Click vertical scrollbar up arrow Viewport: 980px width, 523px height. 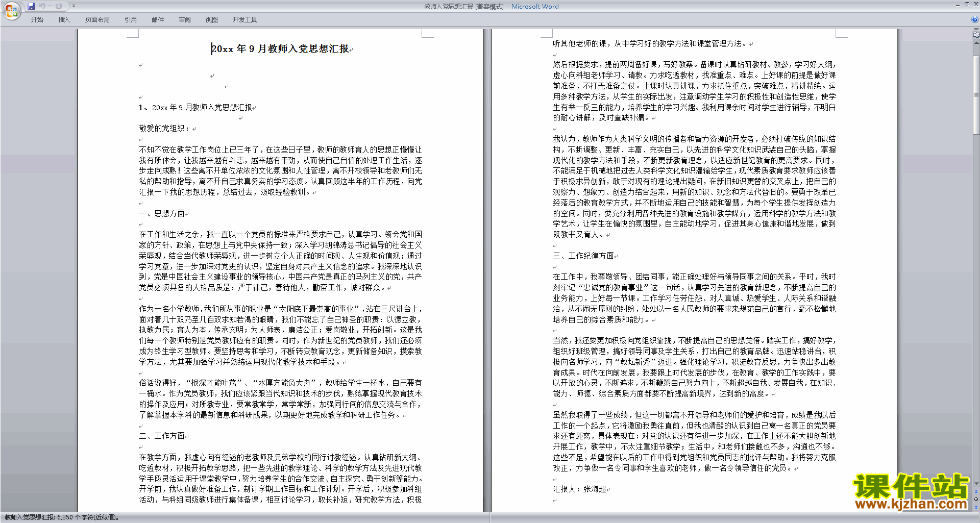pyautogui.click(x=976, y=42)
